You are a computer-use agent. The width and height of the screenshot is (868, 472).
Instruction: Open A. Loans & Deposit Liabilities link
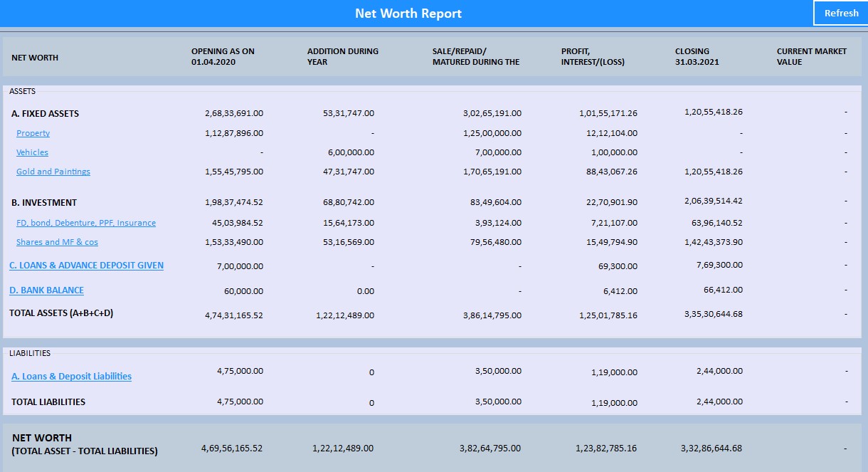pyautogui.click(x=71, y=377)
